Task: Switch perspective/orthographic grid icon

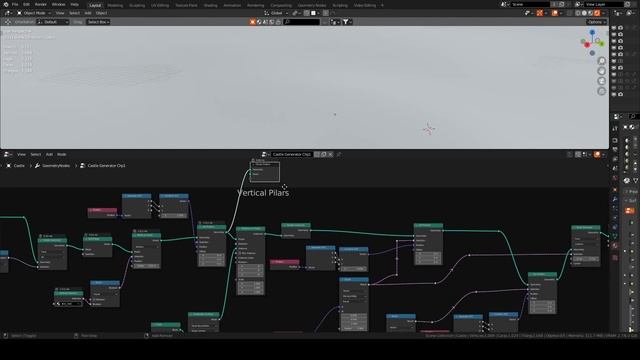Action: (x=602, y=91)
